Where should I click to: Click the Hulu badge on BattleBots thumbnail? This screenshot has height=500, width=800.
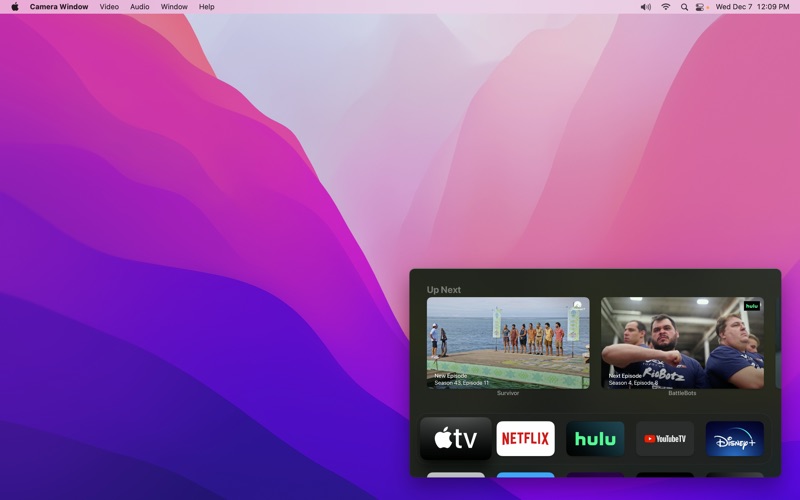pos(752,306)
